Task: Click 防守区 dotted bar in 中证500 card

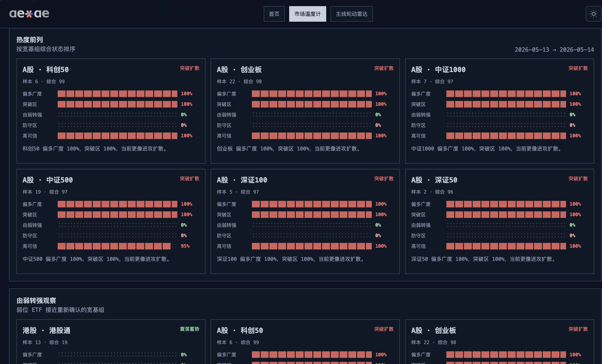Action: click(118, 236)
